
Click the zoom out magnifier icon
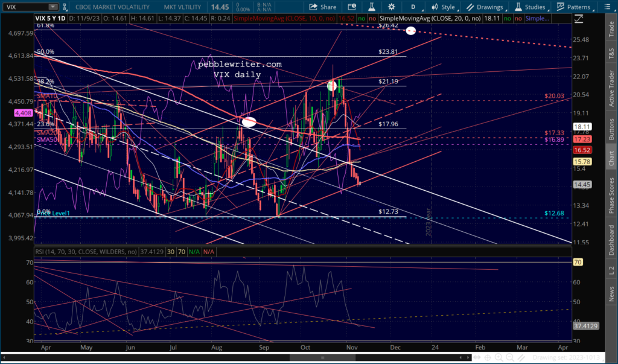tap(509, 358)
